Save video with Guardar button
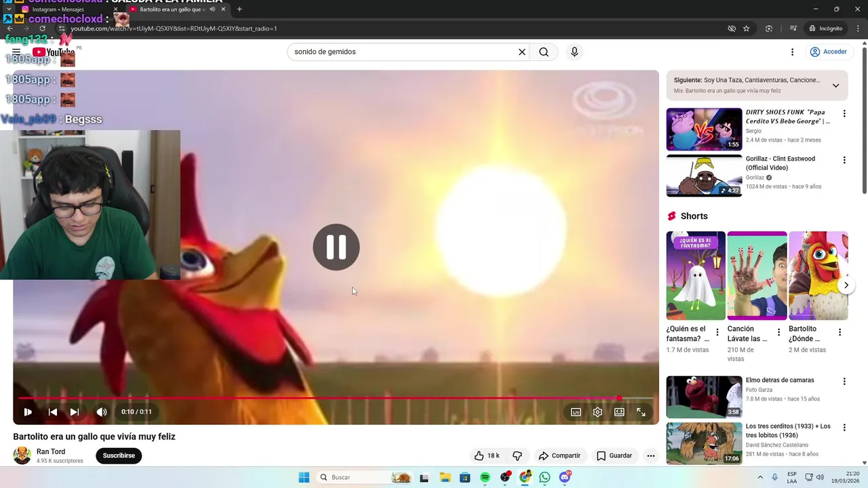This screenshot has height=488, width=868. [x=614, y=456]
